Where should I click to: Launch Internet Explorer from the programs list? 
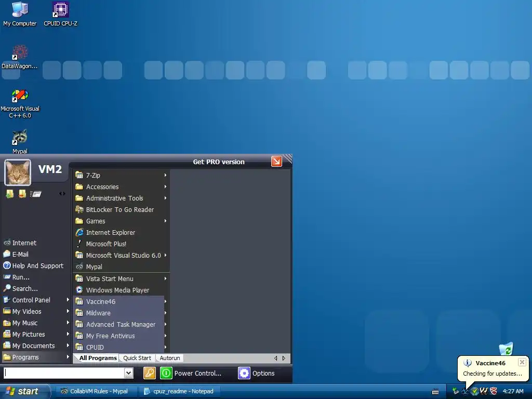122,232
